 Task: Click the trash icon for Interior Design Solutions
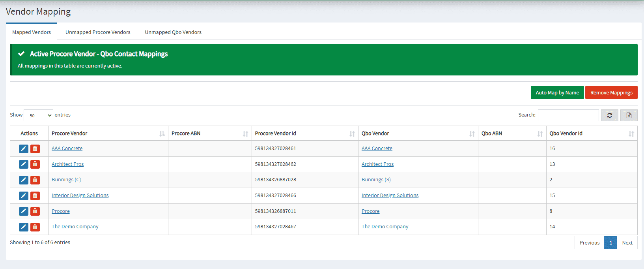coord(35,196)
